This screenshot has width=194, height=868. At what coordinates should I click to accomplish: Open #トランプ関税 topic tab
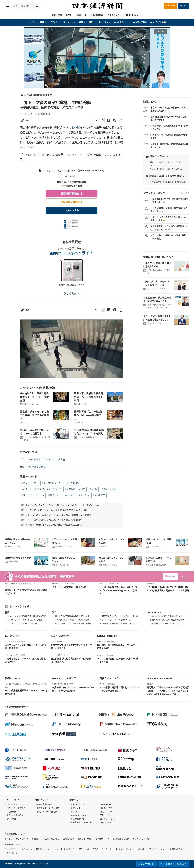click(140, 22)
